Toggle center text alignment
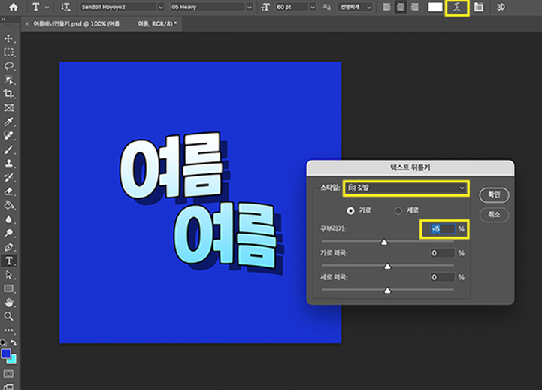 [400, 8]
